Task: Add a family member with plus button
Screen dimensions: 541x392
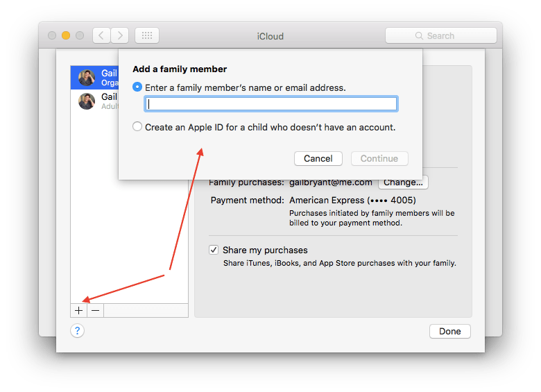Action: coord(78,311)
